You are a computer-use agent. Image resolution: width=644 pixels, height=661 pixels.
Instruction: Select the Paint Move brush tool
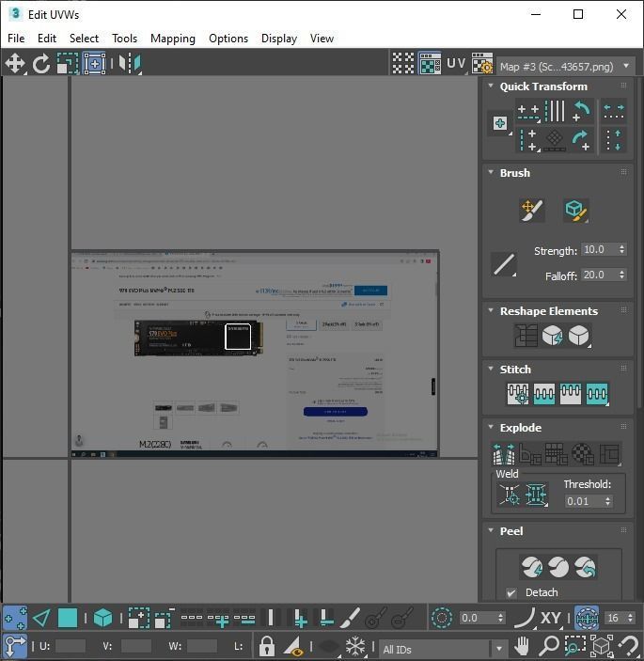pyautogui.click(x=532, y=211)
